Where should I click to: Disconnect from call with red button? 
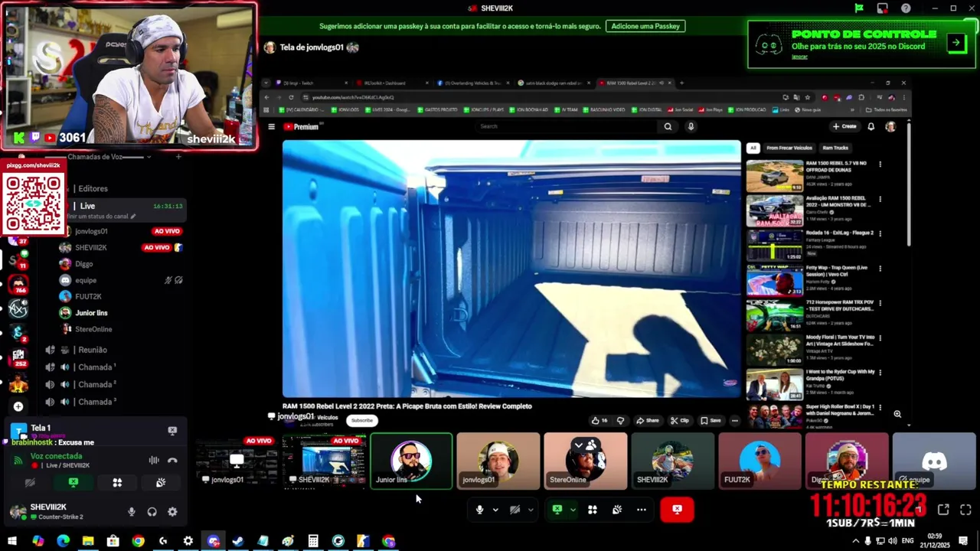tap(677, 510)
